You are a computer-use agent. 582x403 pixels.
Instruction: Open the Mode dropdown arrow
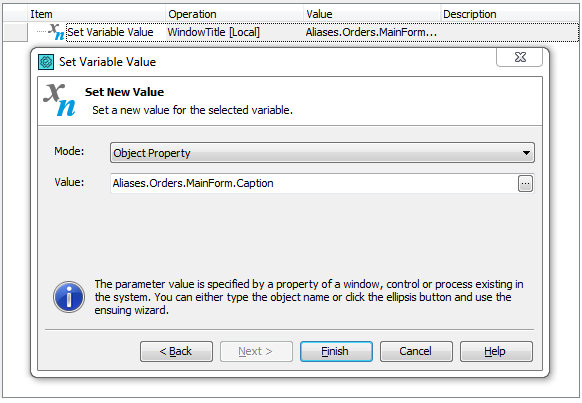526,153
